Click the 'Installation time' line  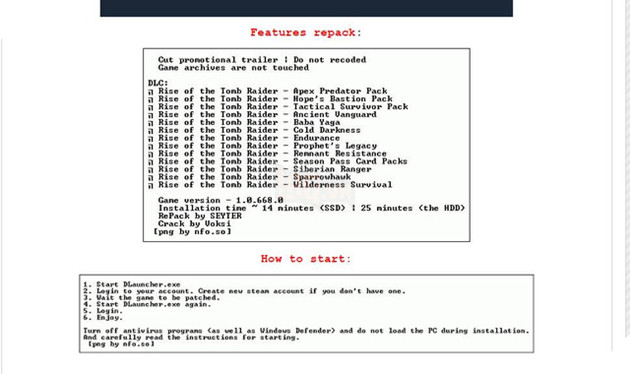[311, 208]
